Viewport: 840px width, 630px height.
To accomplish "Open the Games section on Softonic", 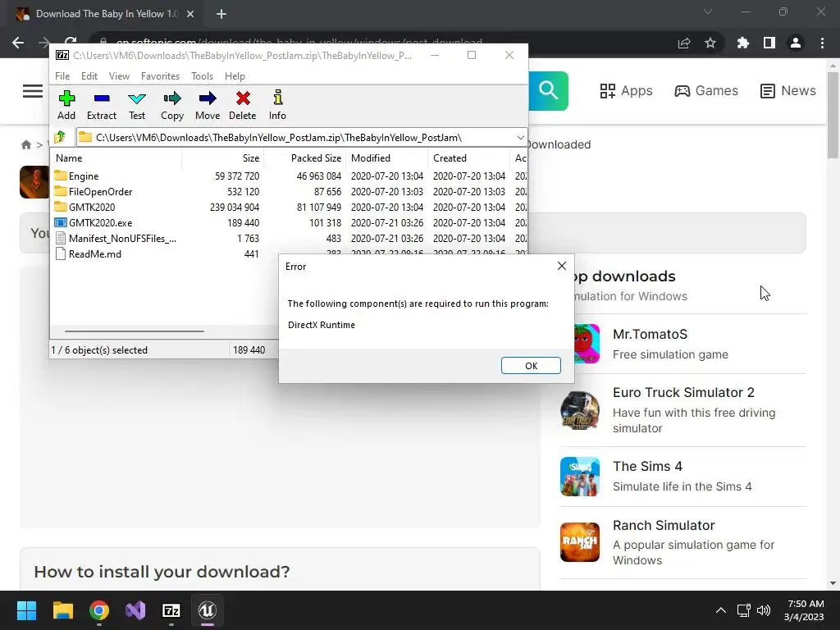I will 706,90.
